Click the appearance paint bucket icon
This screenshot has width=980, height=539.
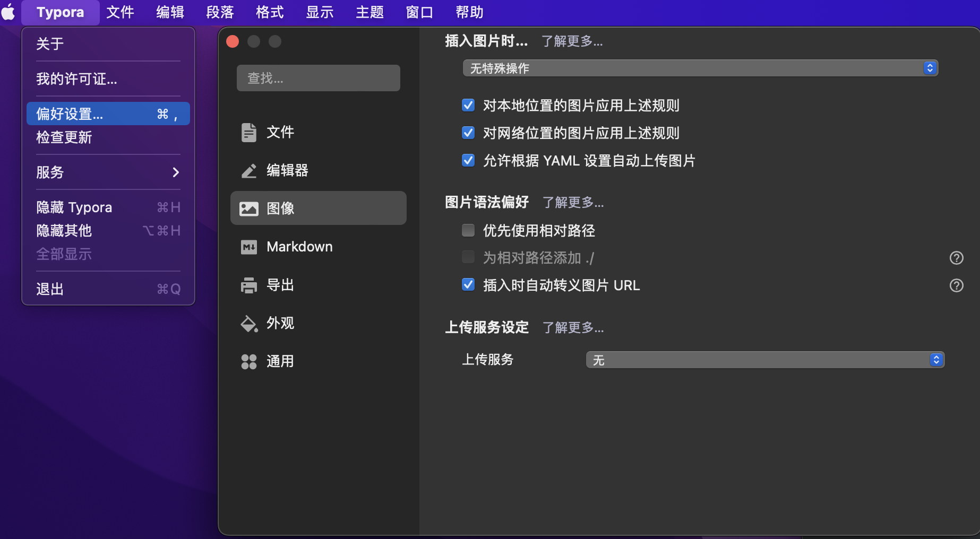[x=248, y=323]
